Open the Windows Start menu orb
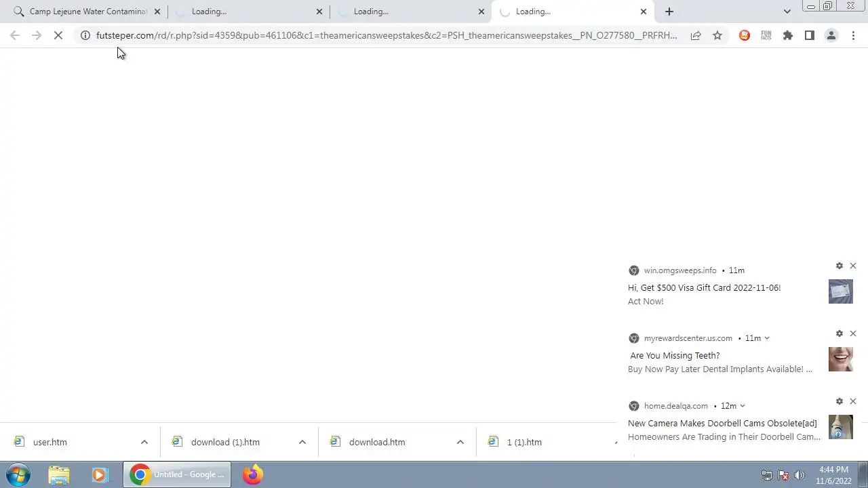 click(18, 475)
